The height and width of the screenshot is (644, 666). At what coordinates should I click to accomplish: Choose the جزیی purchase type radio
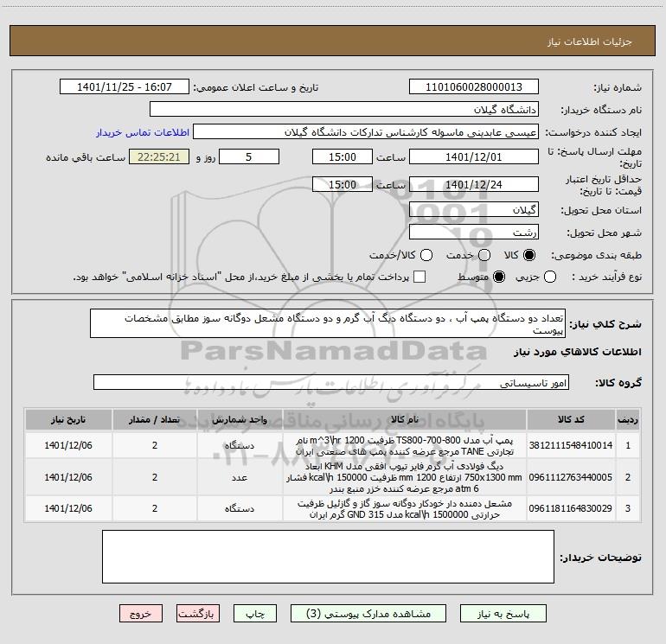pos(549,277)
